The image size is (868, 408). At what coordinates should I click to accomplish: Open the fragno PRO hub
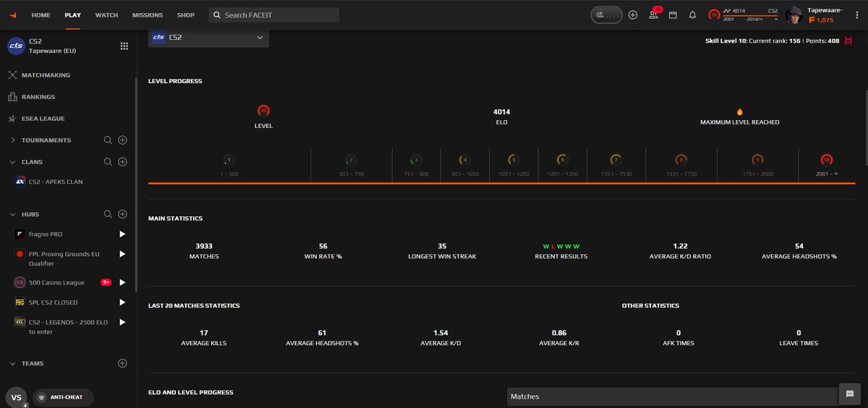pyautogui.click(x=47, y=234)
